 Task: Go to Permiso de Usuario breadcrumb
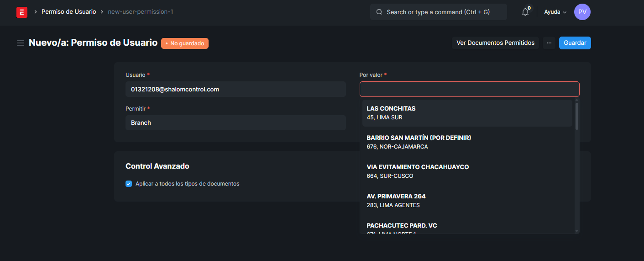click(68, 12)
